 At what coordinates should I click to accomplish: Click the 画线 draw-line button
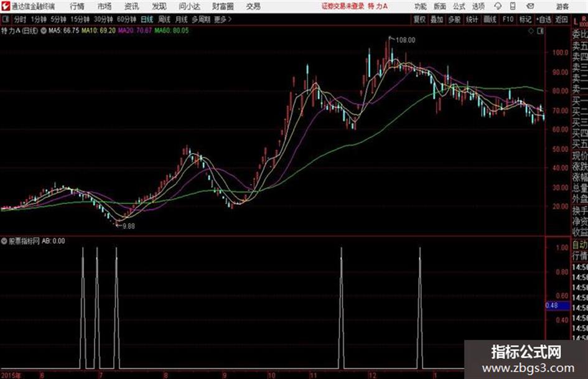[x=490, y=19]
